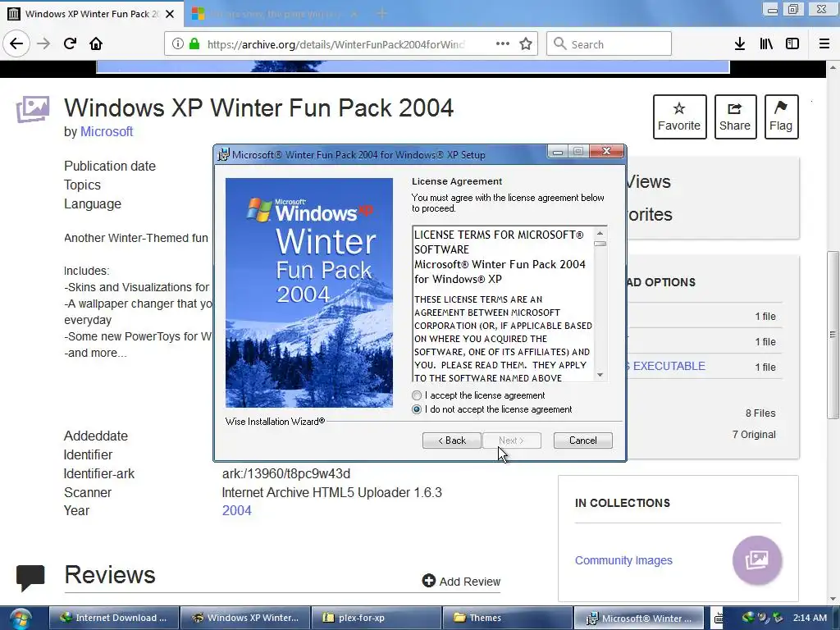
Task: Close the Windows XP Winter Fun Pack tab
Action: click(x=170, y=14)
